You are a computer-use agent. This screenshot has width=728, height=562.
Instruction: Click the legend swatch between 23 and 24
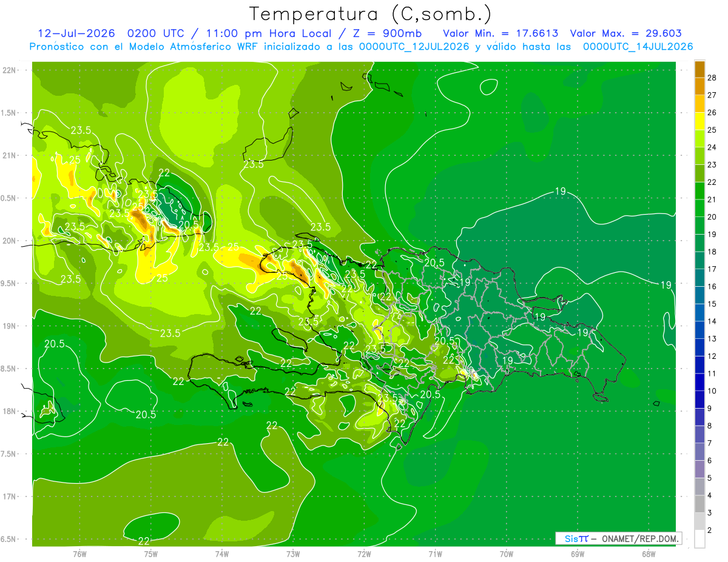[699, 156]
